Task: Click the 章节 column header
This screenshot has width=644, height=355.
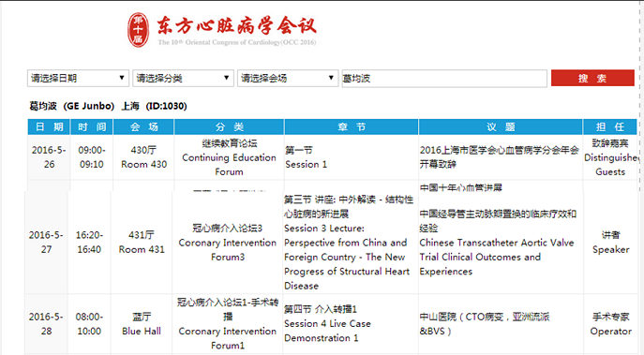Action: [352, 126]
